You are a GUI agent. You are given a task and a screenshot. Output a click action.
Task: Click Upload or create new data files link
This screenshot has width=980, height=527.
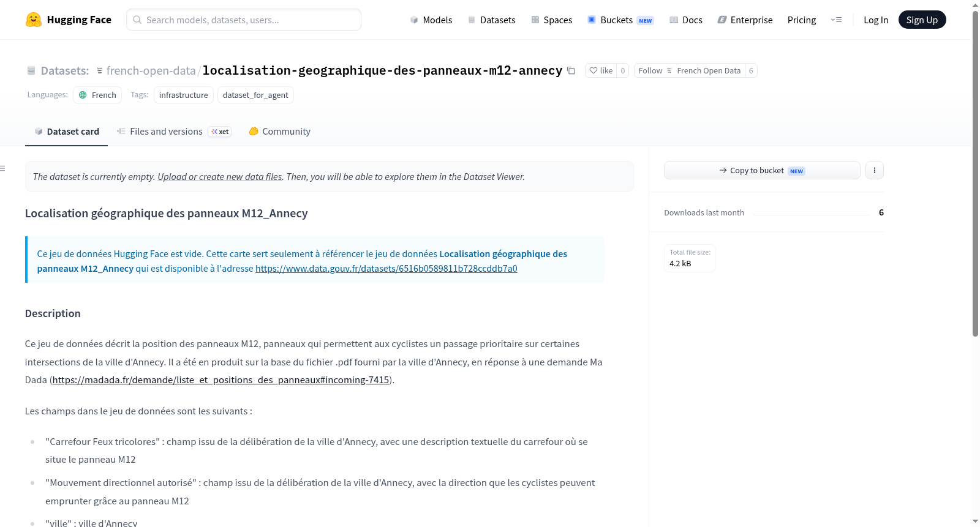(220, 176)
